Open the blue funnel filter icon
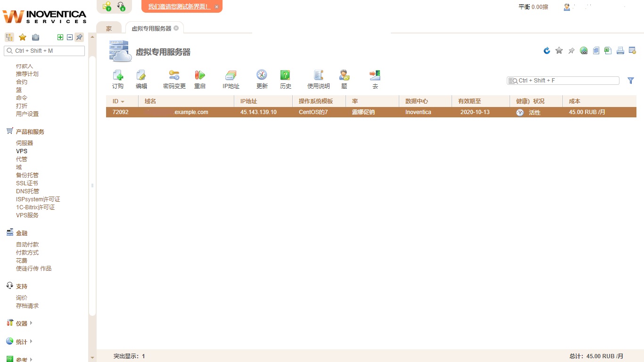Screen dimensions: 644x362 631,81
